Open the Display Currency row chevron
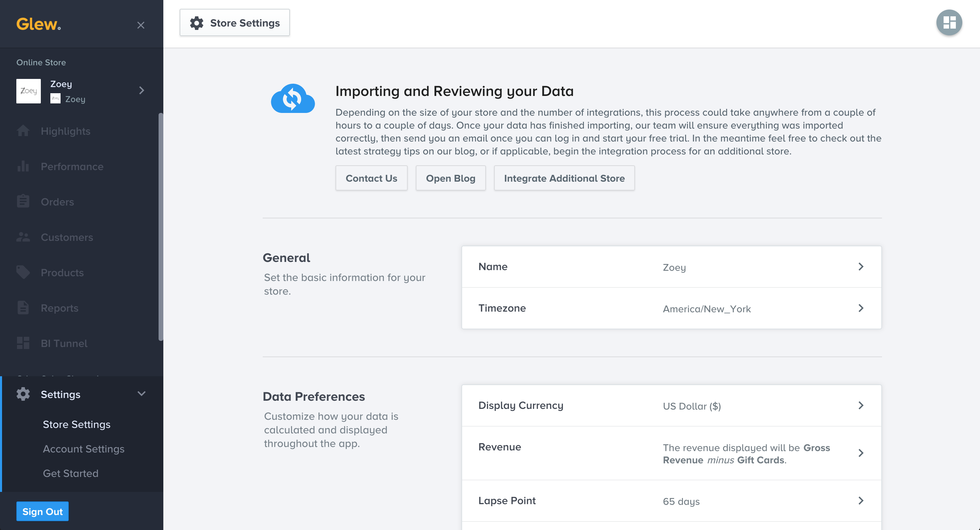Image resolution: width=980 pixels, height=530 pixels. click(861, 405)
